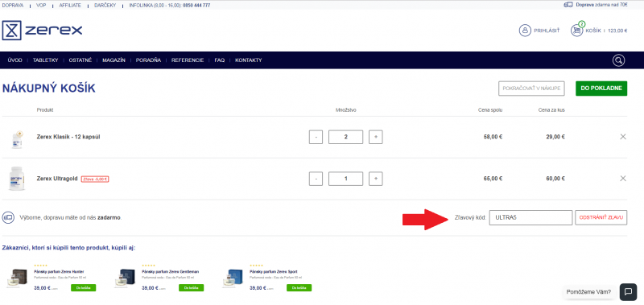Click delivery truck icon in top bar
This screenshot has width=644, height=305.
[x=568, y=5]
